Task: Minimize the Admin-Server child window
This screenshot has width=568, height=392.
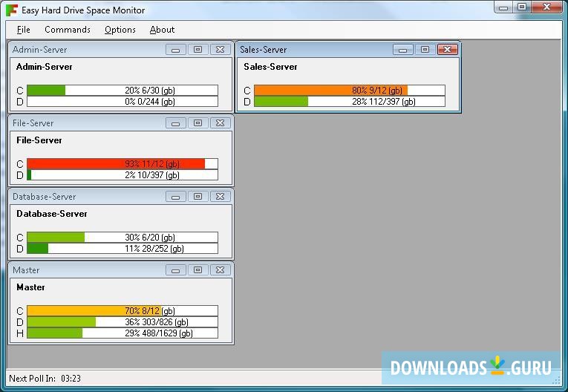Action: [176, 50]
